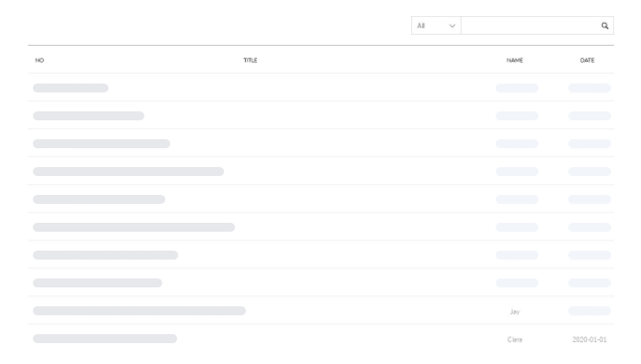Open the first row's loading title placeholder
Screen dimensions: 641x364
71,88
